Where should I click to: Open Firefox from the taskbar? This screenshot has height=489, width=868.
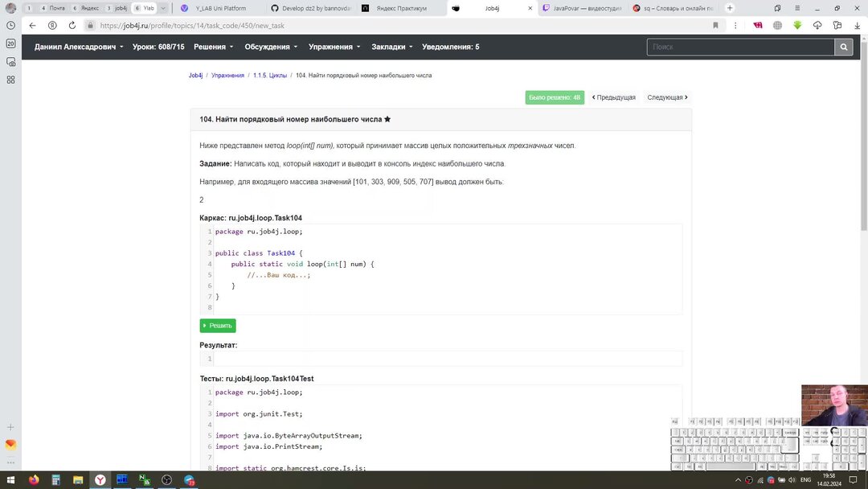tap(34, 480)
